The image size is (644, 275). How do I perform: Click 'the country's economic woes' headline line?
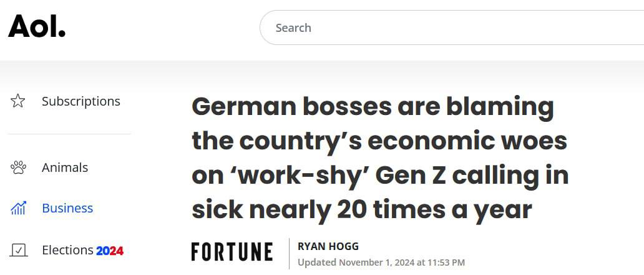pyautogui.click(x=379, y=141)
